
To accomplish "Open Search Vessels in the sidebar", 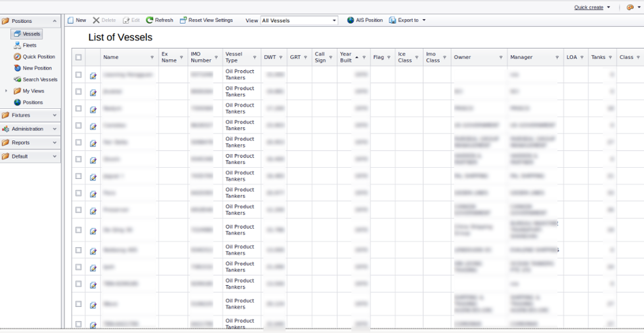I will click(35, 79).
